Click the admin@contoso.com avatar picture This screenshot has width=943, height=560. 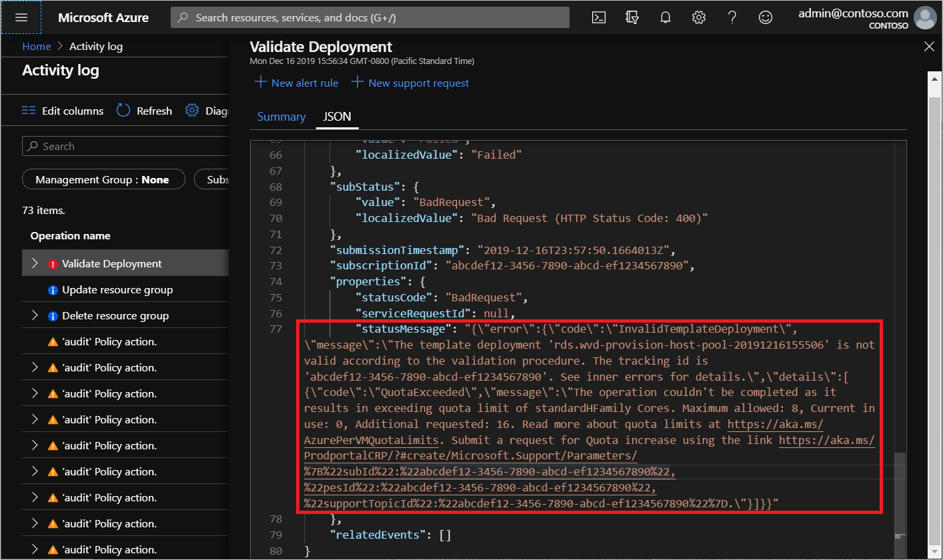925,18
